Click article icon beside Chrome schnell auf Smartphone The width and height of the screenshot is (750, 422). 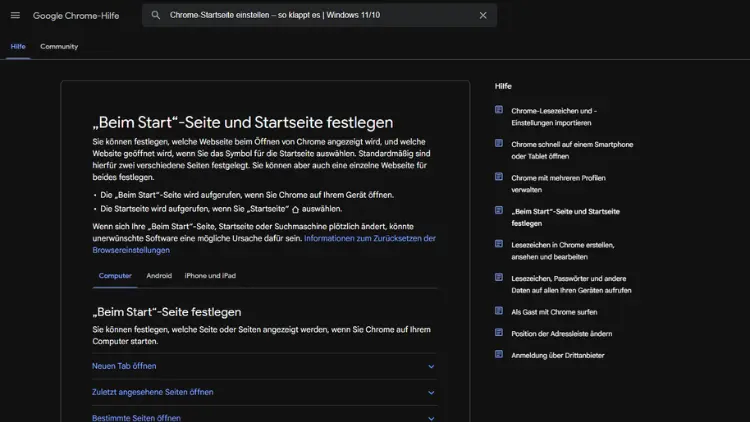pos(499,143)
